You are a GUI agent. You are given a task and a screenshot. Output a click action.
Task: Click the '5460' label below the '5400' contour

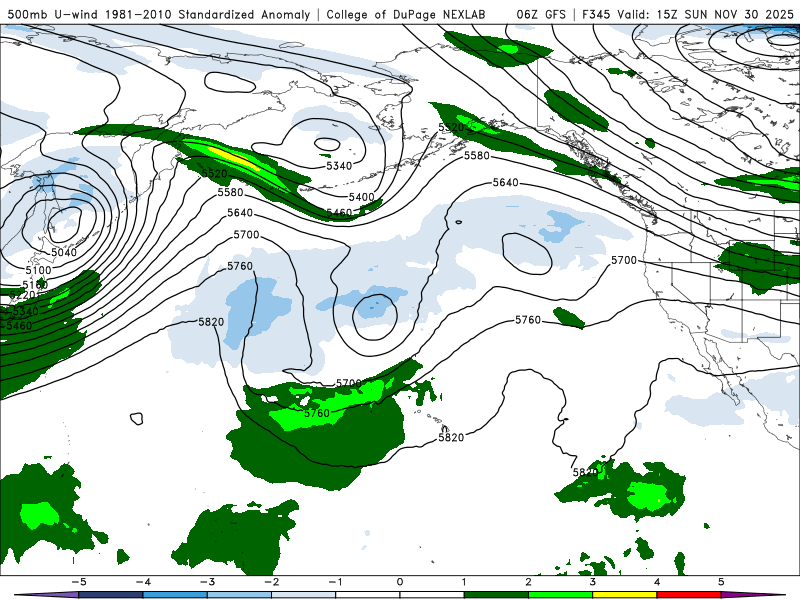pyautogui.click(x=339, y=213)
